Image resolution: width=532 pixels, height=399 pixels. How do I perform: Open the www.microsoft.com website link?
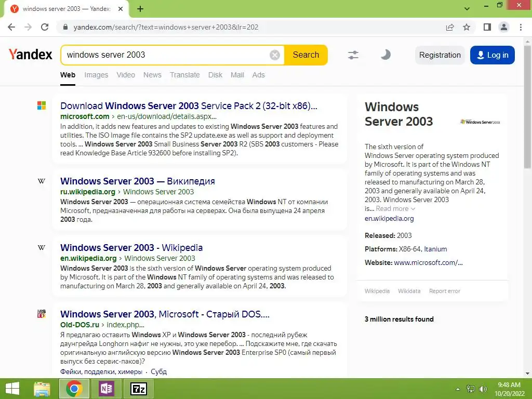click(428, 262)
